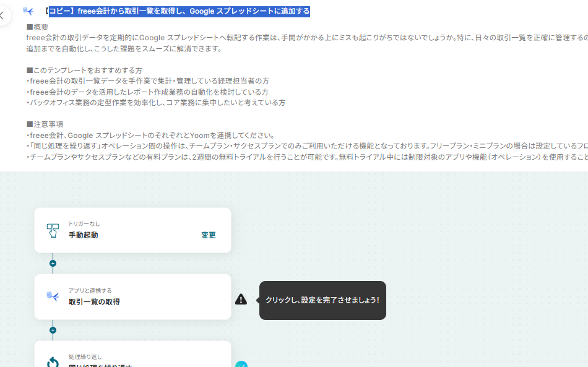Click the ■概要 heading
588x367 pixels.
(38, 27)
